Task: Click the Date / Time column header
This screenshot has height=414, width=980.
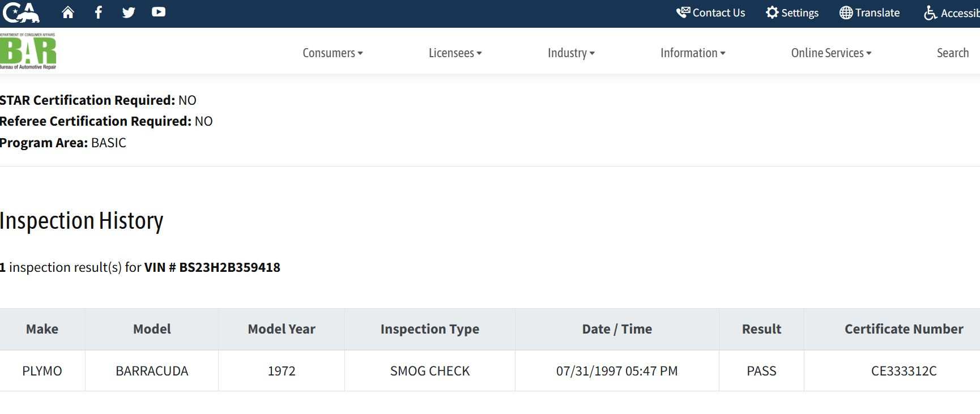Action: point(617,329)
